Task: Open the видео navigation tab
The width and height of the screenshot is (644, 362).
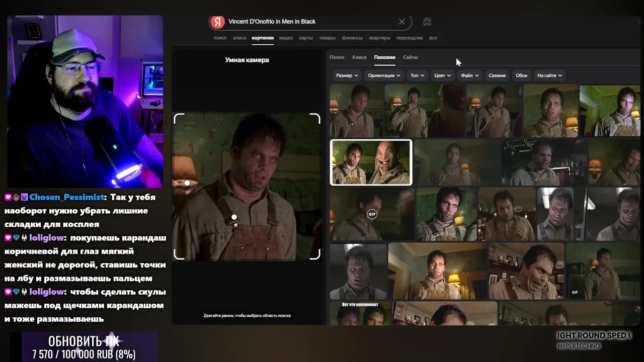Action: click(286, 38)
